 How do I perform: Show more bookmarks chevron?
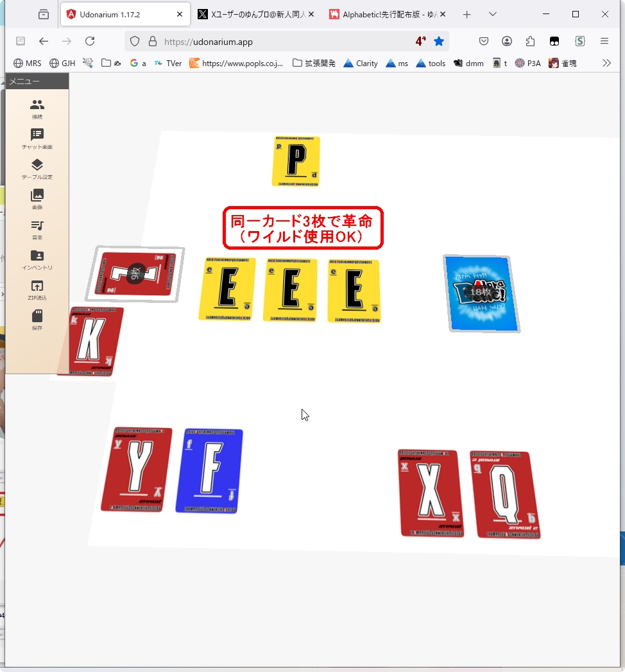606,64
